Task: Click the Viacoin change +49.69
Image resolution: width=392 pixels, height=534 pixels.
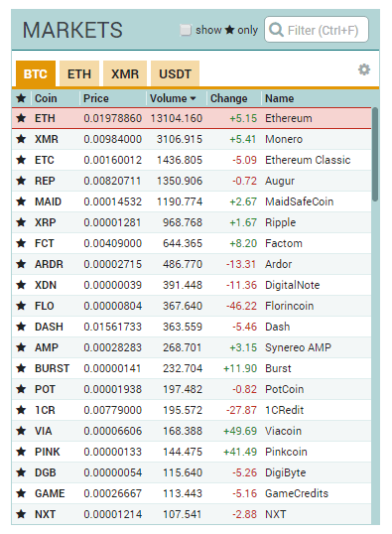Action: click(x=240, y=431)
